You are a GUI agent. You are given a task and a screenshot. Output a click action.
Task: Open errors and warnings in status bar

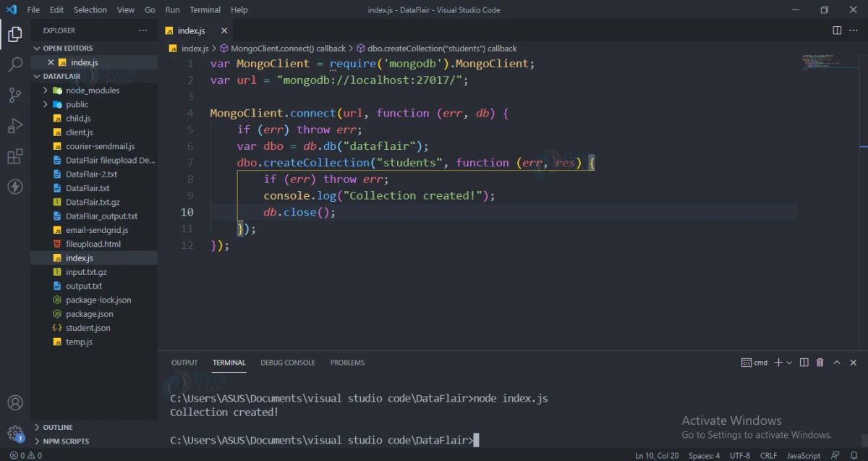[x=25, y=455]
